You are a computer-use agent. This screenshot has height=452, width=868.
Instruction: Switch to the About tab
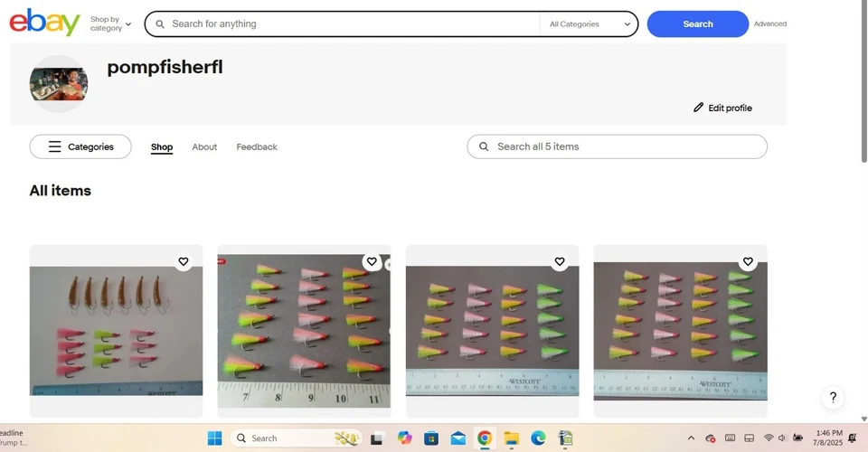click(204, 147)
